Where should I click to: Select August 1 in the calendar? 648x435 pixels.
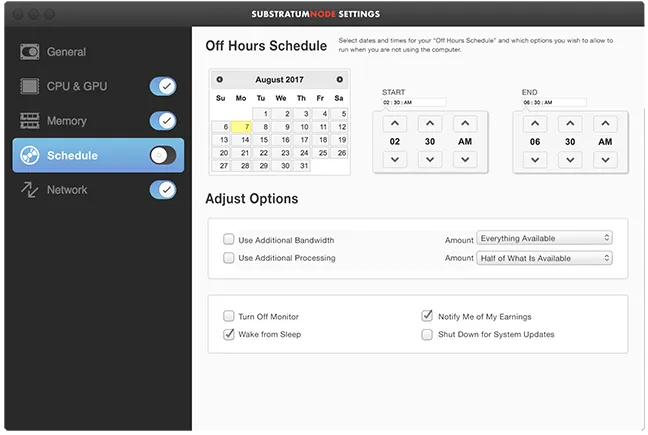(x=261, y=114)
